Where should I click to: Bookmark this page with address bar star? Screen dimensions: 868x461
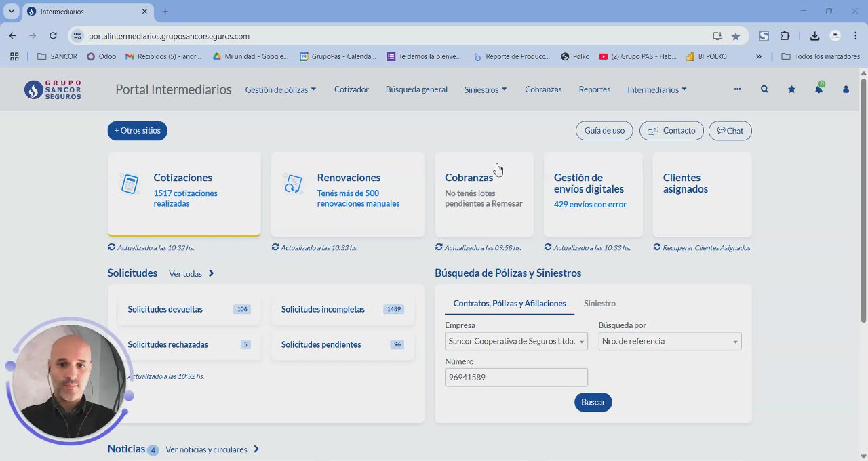point(735,36)
